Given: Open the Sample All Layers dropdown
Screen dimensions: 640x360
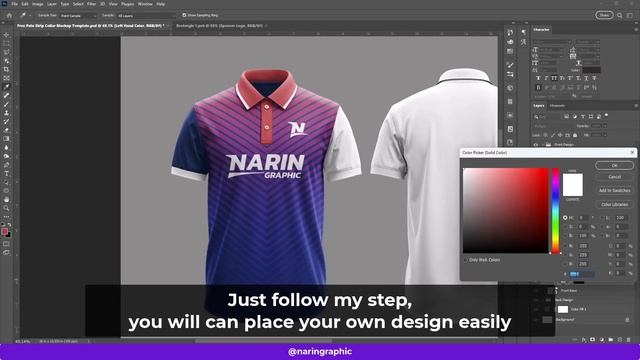Looking at the screenshot, I should click(x=146, y=16).
